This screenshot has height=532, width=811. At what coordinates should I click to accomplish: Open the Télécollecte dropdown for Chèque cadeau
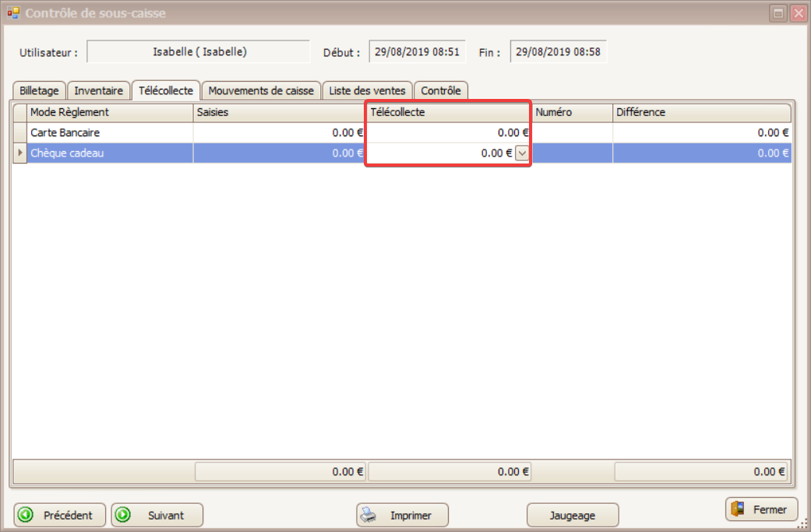[522, 153]
